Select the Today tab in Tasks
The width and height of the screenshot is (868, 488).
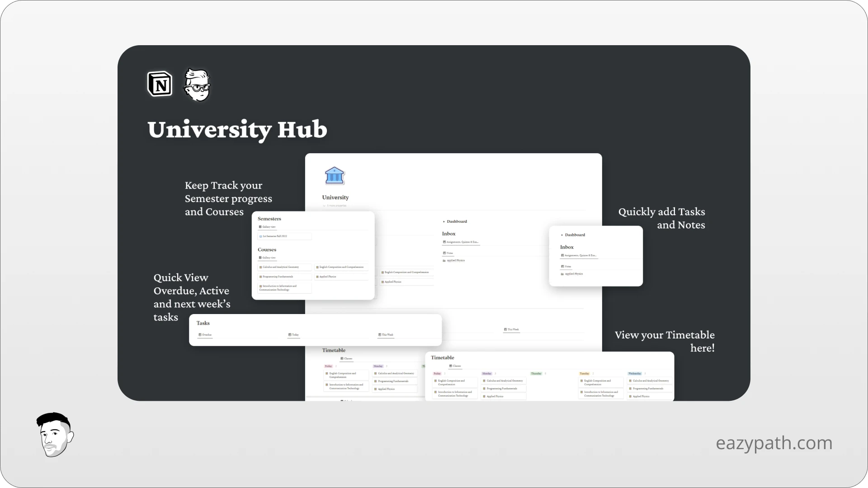(293, 335)
